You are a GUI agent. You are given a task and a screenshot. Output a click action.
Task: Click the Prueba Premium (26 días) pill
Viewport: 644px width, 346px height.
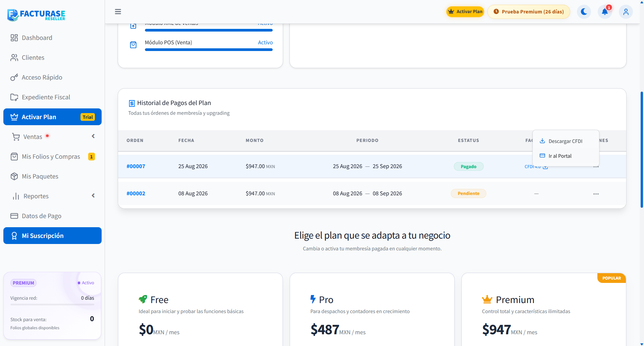click(529, 12)
